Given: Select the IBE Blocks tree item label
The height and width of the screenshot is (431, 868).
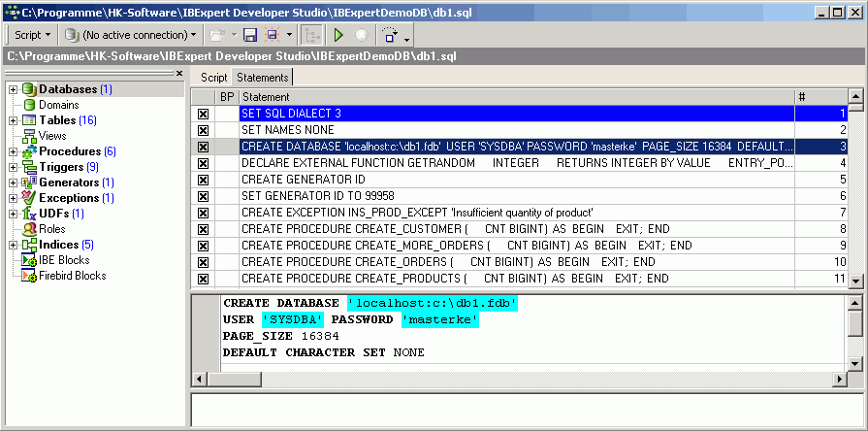Looking at the screenshot, I should pyautogui.click(x=64, y=260).
